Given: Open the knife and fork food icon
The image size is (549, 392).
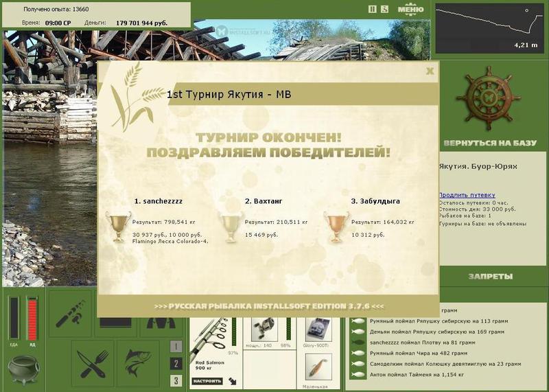Looking at the screenshot, I should [93, 364].
